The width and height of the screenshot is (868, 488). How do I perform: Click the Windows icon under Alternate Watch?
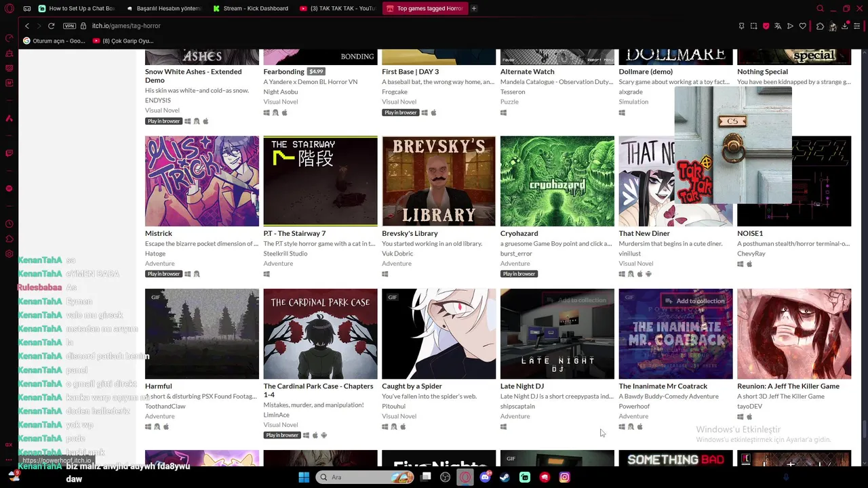click(x=503, y=113)
